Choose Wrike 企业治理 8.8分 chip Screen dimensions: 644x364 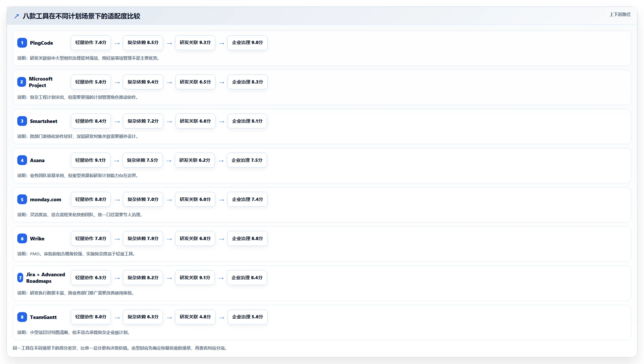click(x=247, y=238)
